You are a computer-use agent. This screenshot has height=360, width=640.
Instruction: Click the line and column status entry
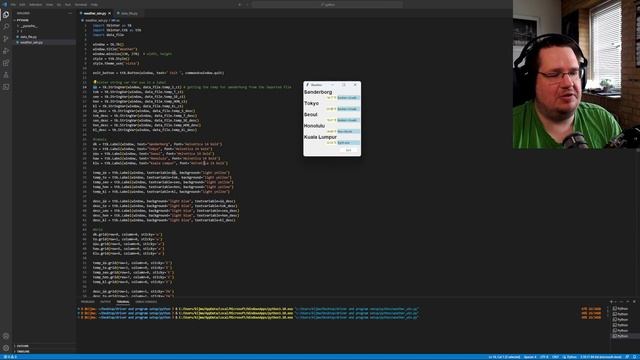504,357
